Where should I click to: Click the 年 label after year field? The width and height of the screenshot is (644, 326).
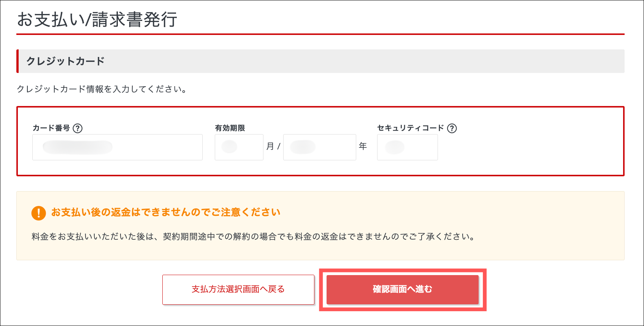[363, 146]
